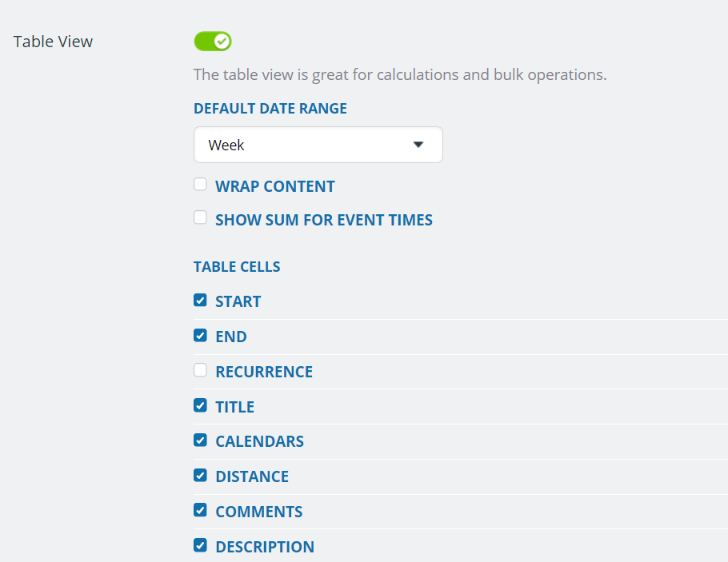The image size is (728, 562).
Task: Click the Show Sum For Event Times label
Action: (324, 220)
